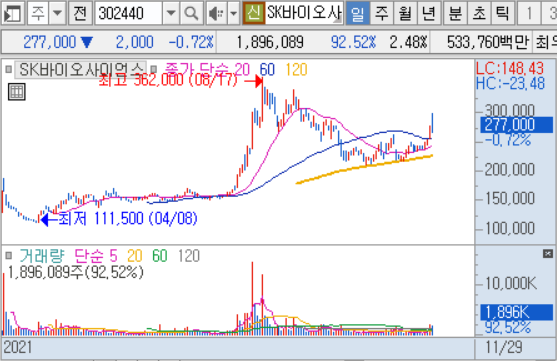557x361 pixels.
Task: Toggle the small square before 거래량 legend
Action: click(9, 255)
